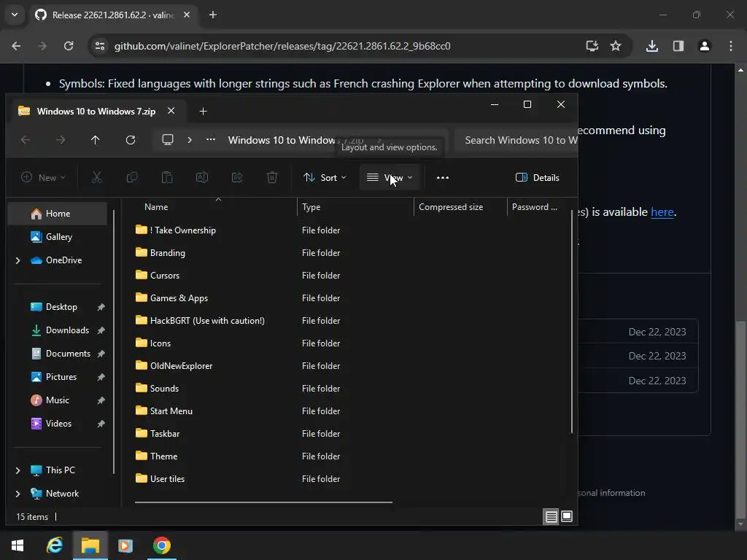The height and width of the screenshot is (560, 747).
Task: Open Chrome tab search dropdown arrow
Action: click(15, 15)
